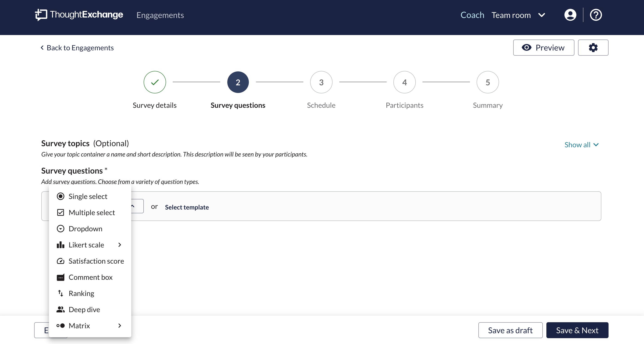Click the Single select radio icon

61,196
